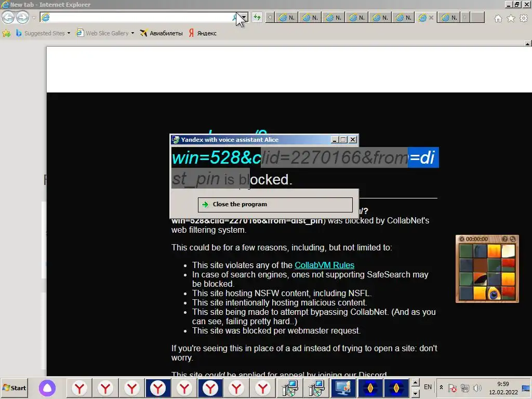
Task: Click Internet Explorer title bar icon
Action: [5, 4]
